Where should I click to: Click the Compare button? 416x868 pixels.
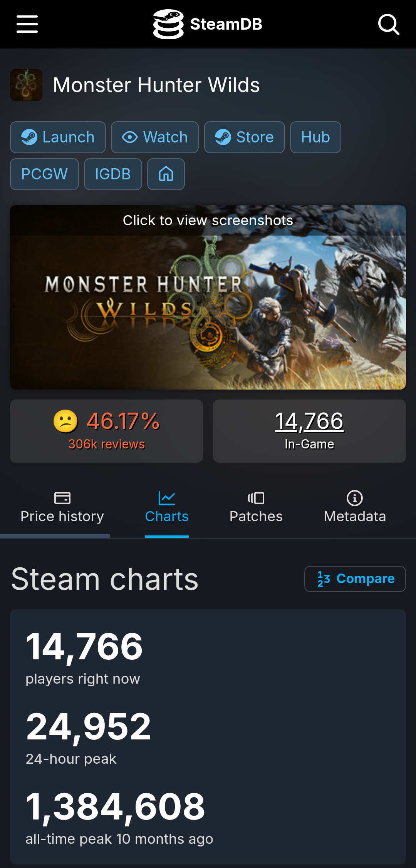point(355,579)
